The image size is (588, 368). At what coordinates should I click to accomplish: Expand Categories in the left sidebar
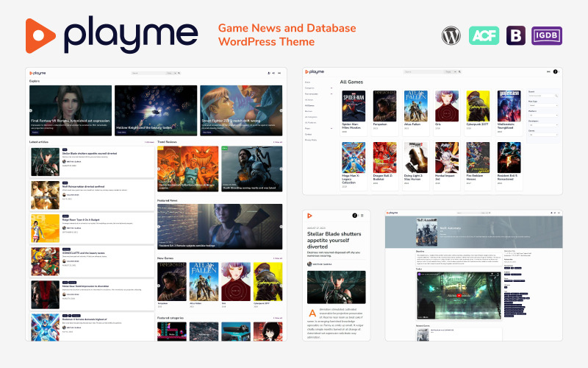pos(331,88)
